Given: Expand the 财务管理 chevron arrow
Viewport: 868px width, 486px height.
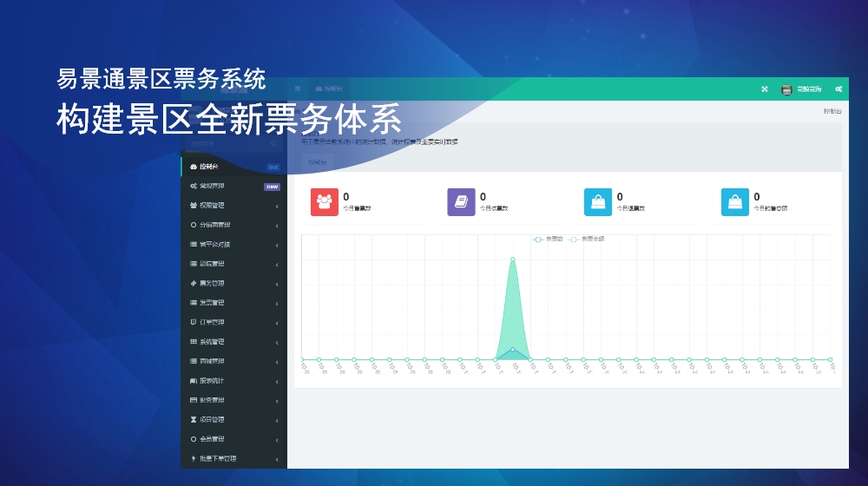Looking at the screenshot, I should click(277, 401).
